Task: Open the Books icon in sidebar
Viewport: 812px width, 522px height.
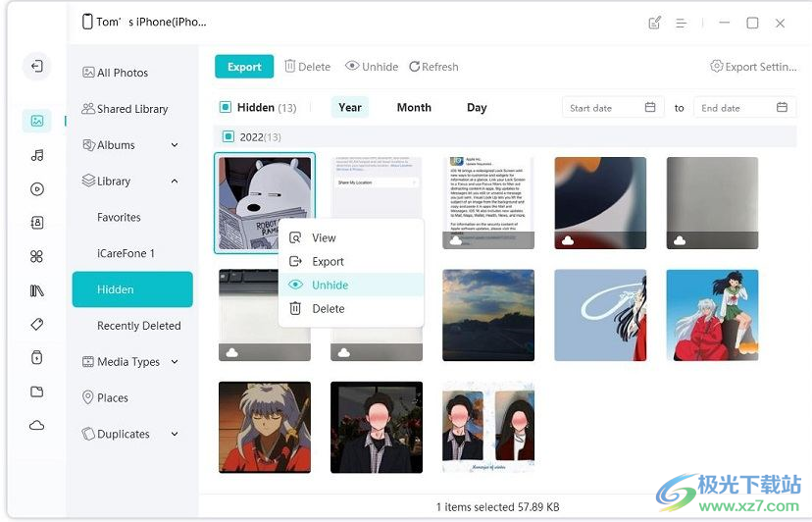Action: [36, 290]
